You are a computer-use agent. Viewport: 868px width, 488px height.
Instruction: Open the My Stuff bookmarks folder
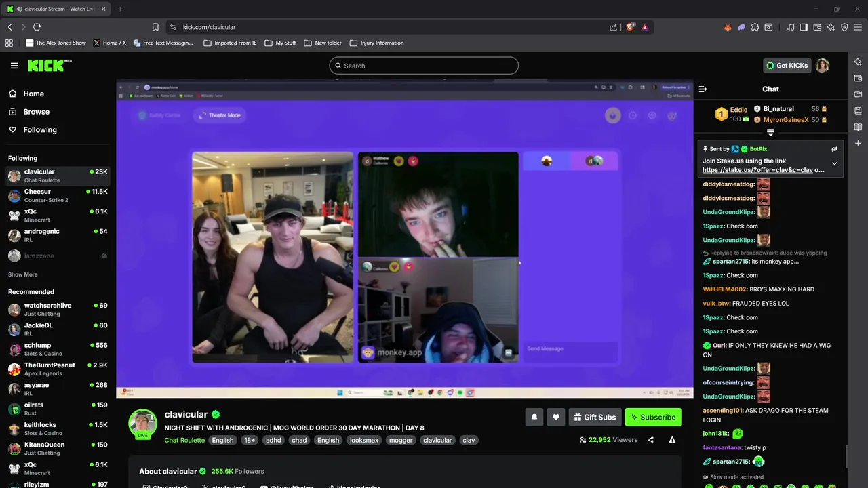[x=280, y=43]
